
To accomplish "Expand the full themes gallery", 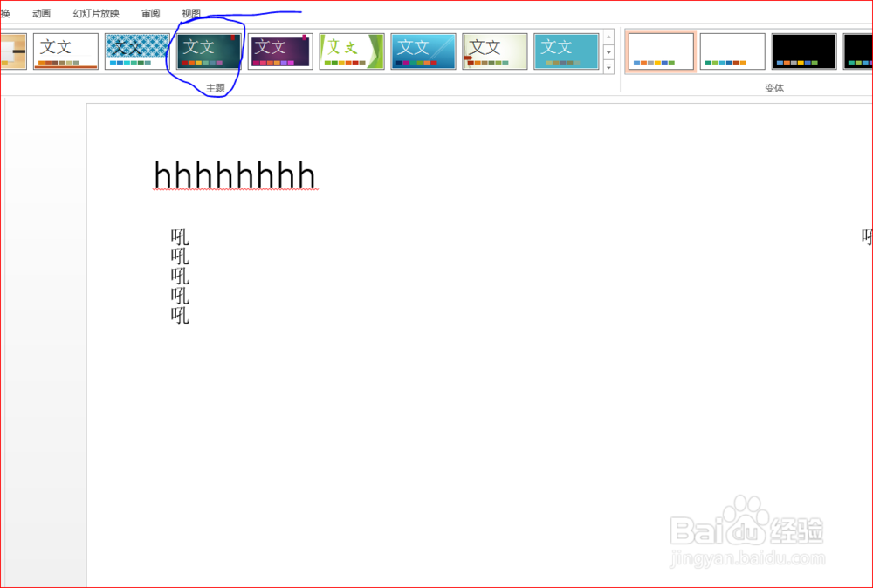I will pyautogui.click(x=608, y=67).
